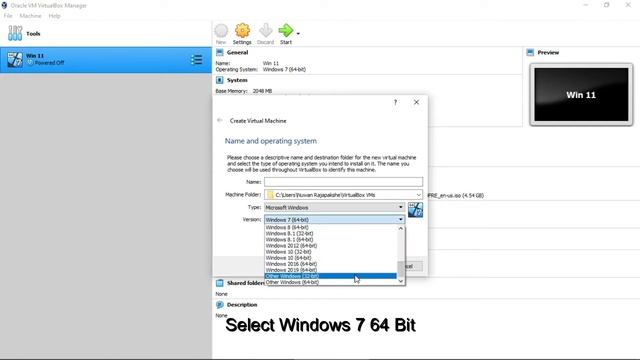Viewport: 640px width, 360px height.
Task: Click the Win 11 preview thumbnail
Action: coord(581,95)
